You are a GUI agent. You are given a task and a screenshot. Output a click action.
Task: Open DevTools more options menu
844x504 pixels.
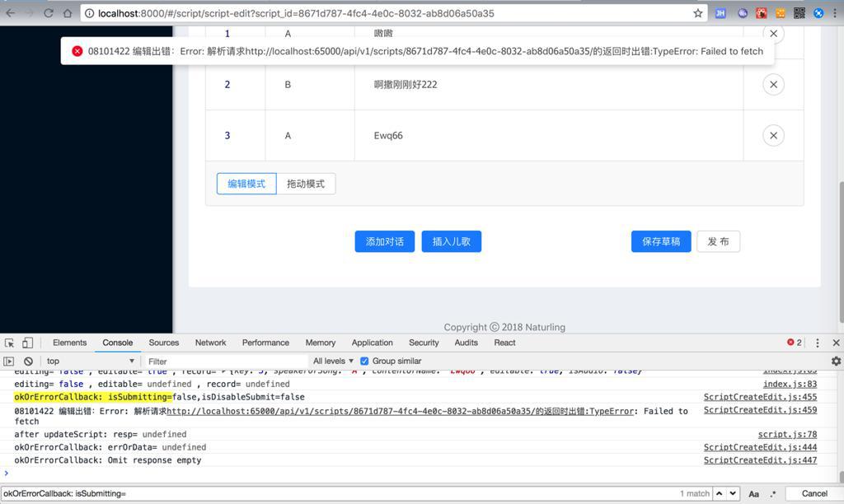coord(817,343)
